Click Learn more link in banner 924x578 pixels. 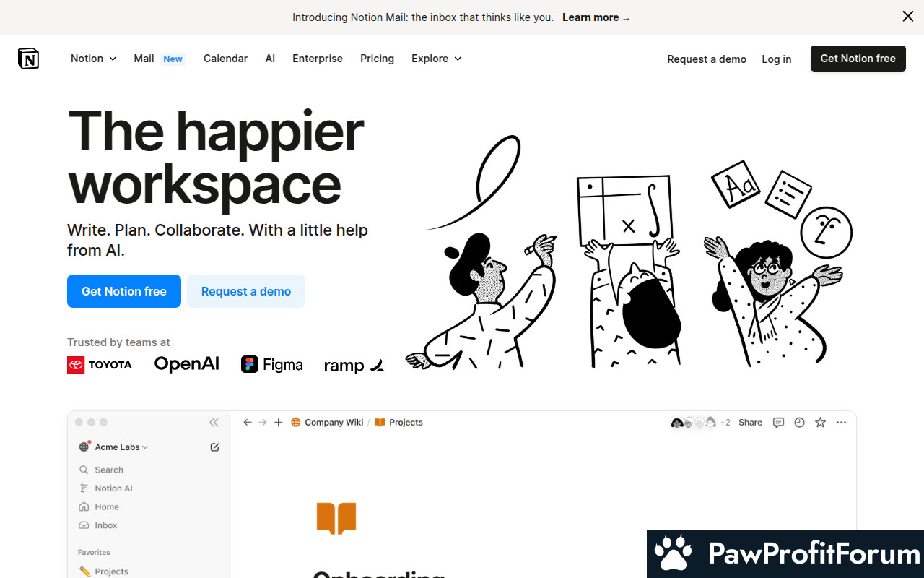point(596,17)
